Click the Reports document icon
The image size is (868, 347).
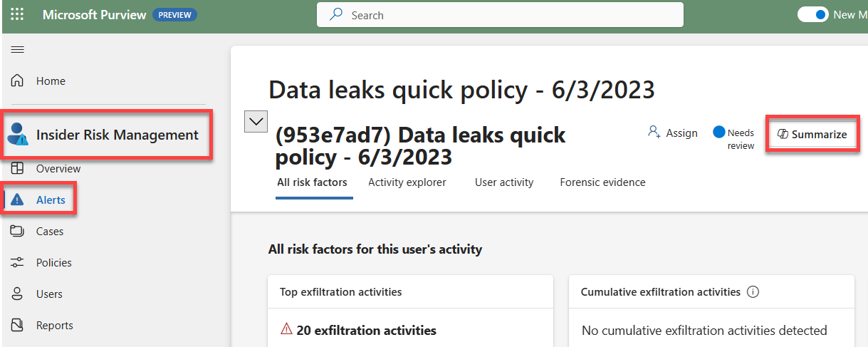[18, 326]
